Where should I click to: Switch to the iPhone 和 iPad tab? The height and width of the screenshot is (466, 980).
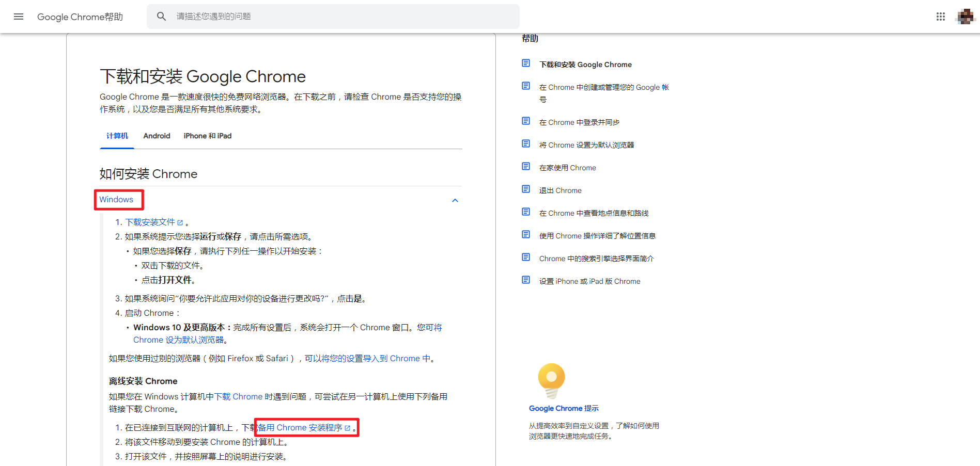tap(207, 136)
